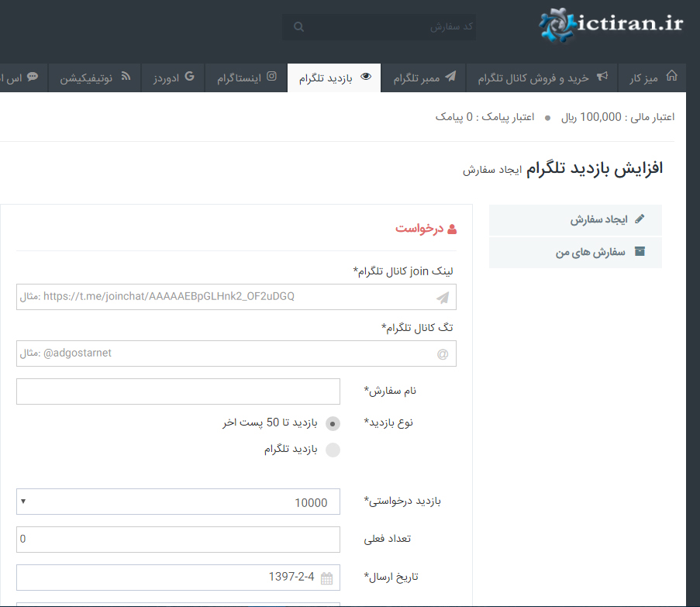This screenshot has width=700, height=607.
Task: Click the Telegram channel tag input field
Action: tap(236, 354)
